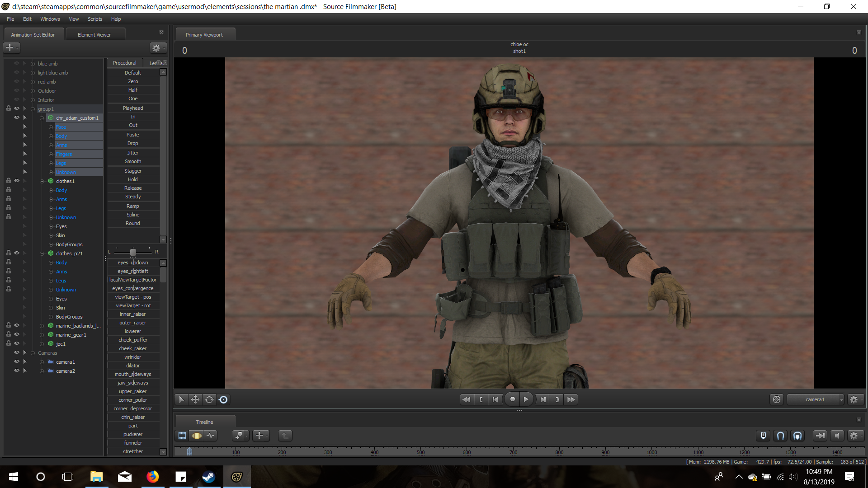Hide clothes1 with its eye icon
Viewport: 868px width, 488px height.
click(x=17, y=181)
